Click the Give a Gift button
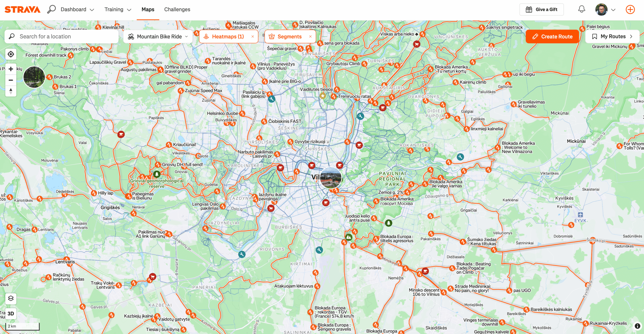 (x=541, y=10)
